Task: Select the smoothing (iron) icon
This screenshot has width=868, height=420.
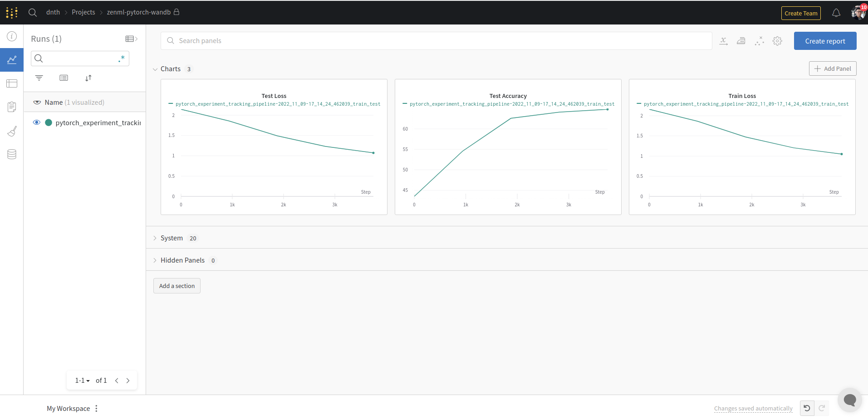Action: 741,41
